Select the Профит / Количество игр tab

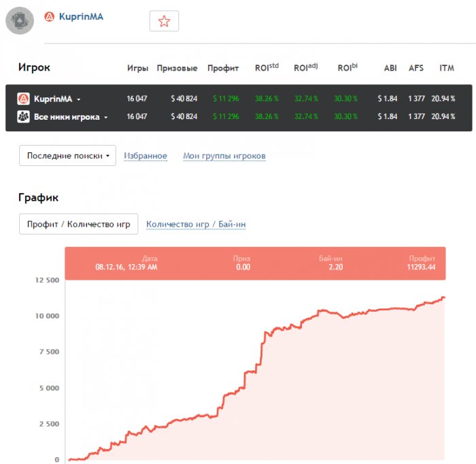pos(78,224)
